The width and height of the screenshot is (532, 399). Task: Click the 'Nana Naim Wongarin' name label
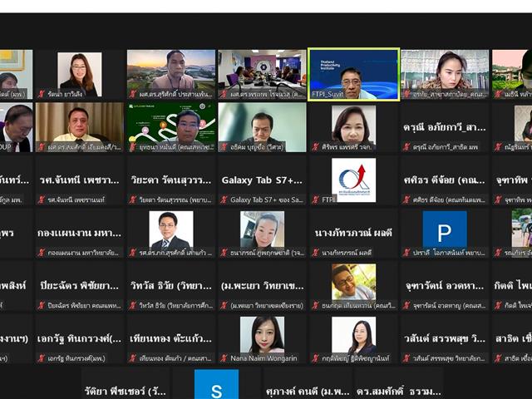click(x=264, y=358)
